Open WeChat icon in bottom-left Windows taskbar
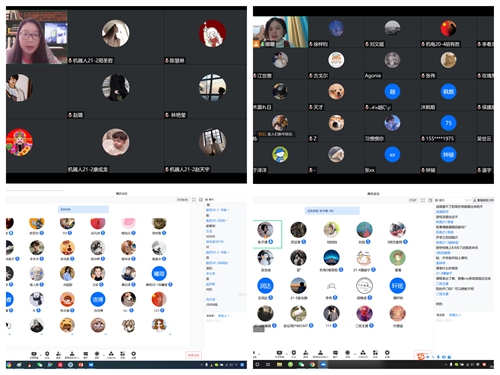The height and width of the screenshot is (375, 500). (40, 365)
